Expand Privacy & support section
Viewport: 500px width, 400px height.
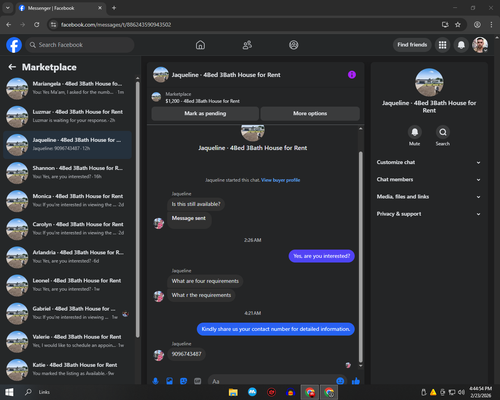[429, 214]
